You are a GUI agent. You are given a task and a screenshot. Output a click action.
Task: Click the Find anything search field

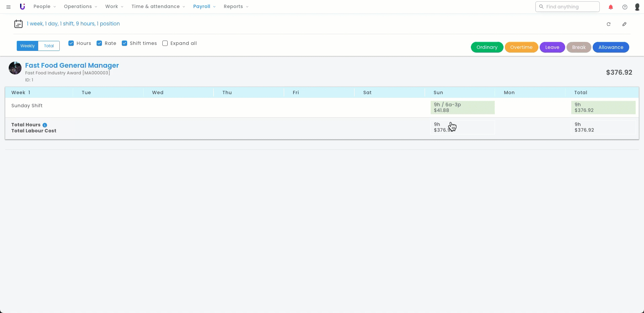coord(570,7)
